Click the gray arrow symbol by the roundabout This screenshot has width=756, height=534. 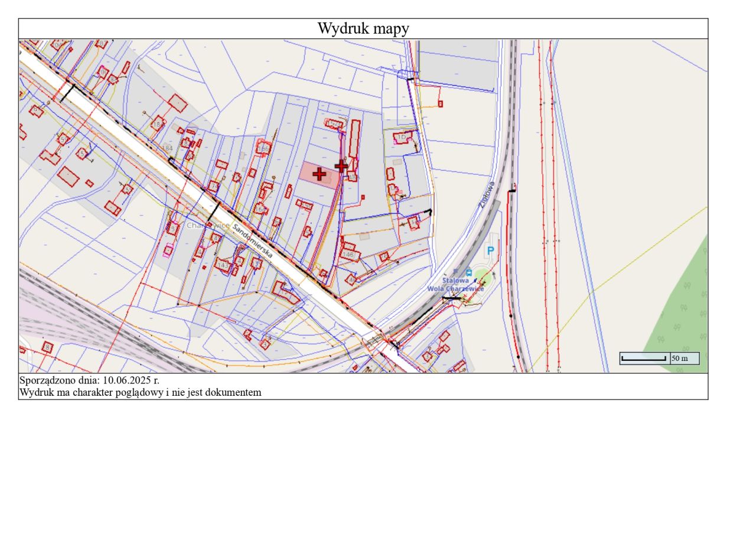coord(494,275)
